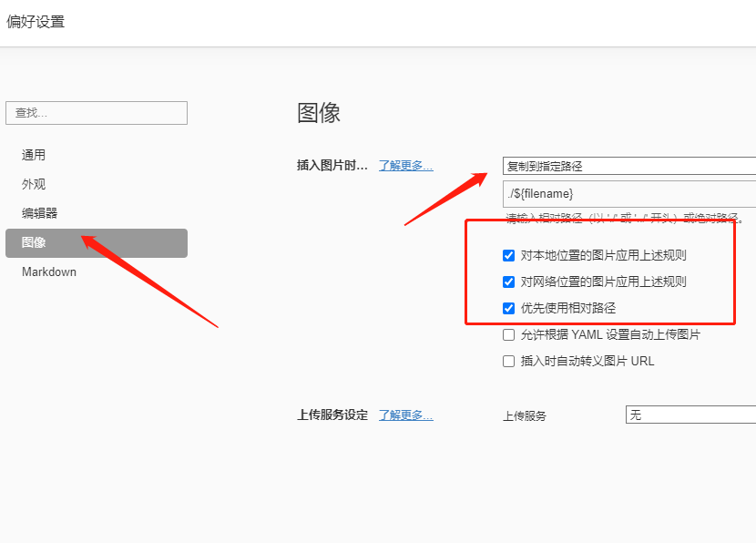
Task: Select 编辑器 in the sidebar
Action: pos(39,213)
